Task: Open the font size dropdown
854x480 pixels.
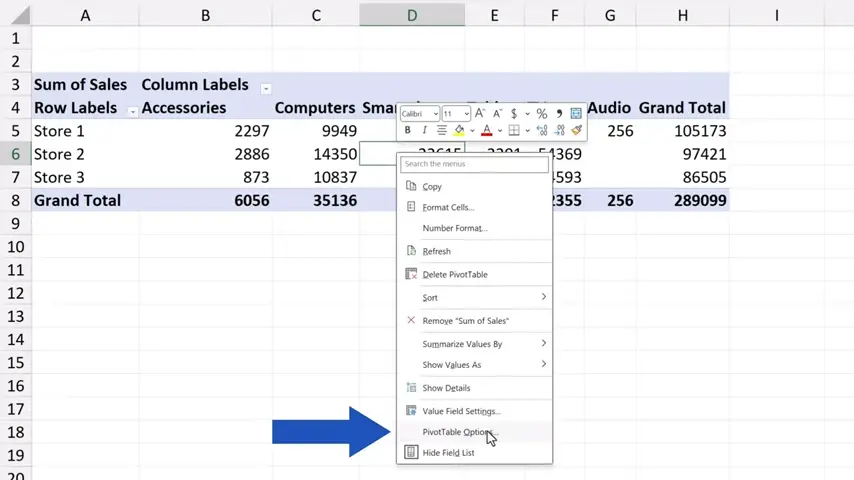Action: (465, 114)
